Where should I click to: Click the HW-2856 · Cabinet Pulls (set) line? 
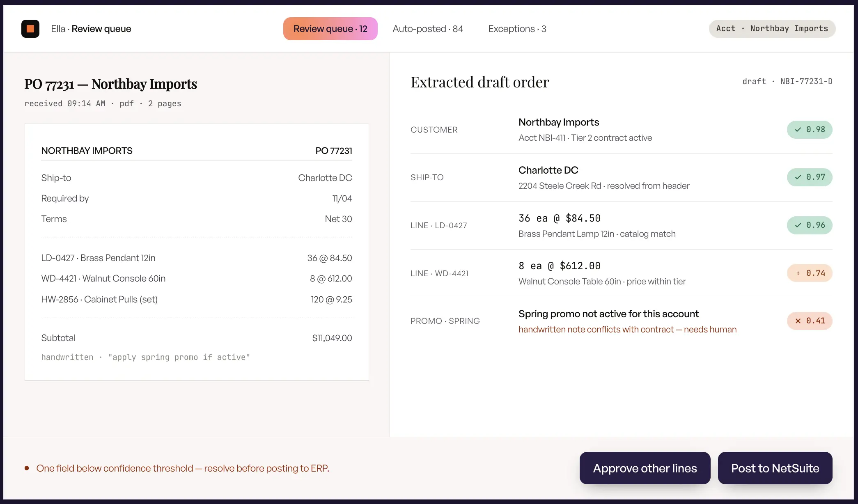pyautogui.click(x=99, y=299)
